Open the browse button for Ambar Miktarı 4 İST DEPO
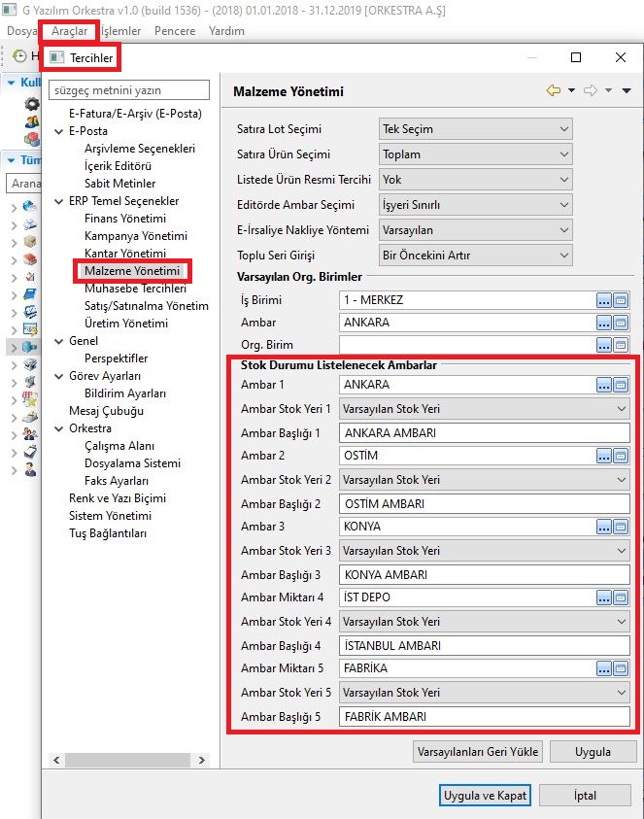 click(x=604, y=597)
